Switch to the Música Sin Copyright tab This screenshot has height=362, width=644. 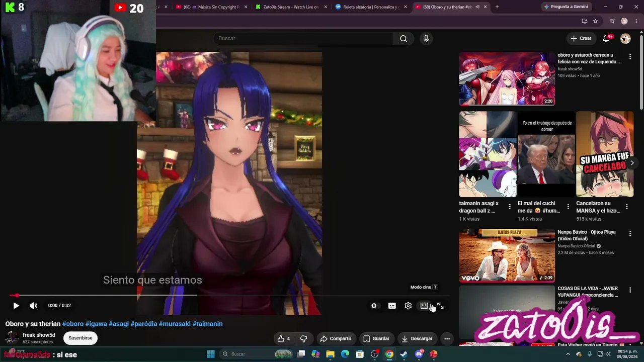pos(211,7)
